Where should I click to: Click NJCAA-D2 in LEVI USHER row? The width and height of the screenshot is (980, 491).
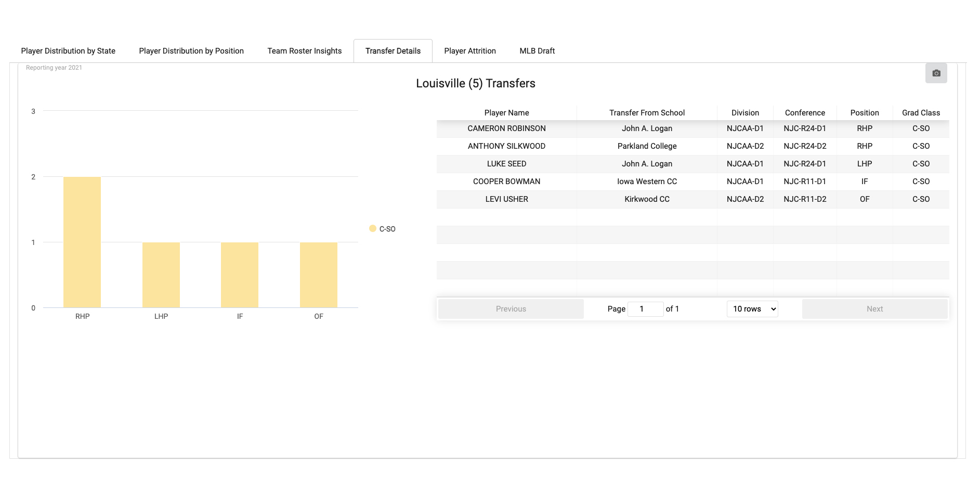(746, 199)
